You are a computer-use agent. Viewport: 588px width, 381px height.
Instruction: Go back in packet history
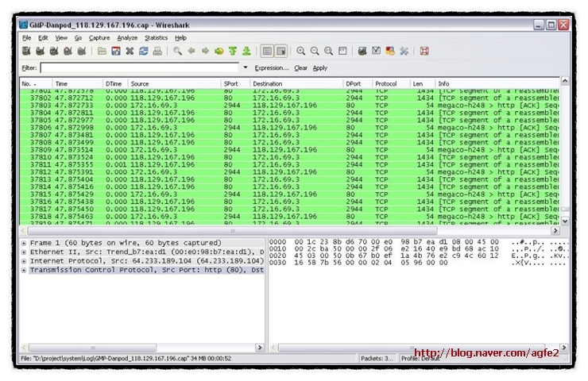191,51
